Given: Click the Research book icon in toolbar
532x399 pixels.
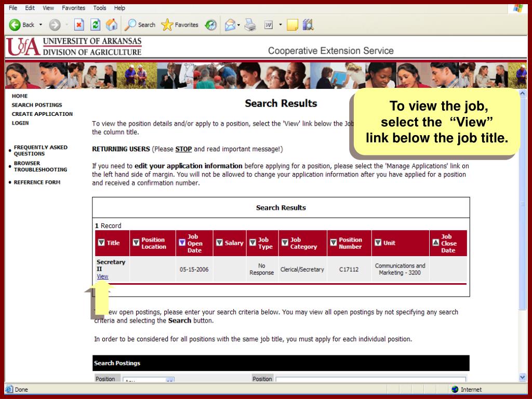Looking at the screenshot, I should coord(308,25).
